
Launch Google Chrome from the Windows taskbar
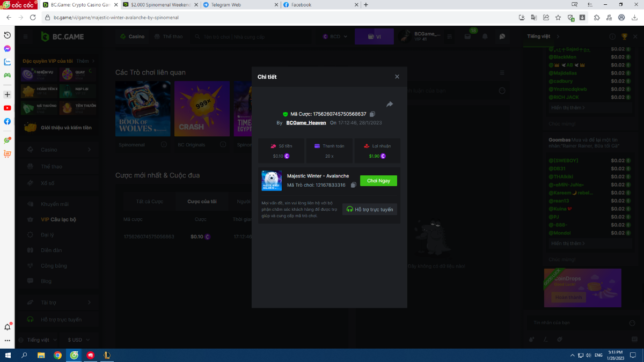[x=57, y=355]
